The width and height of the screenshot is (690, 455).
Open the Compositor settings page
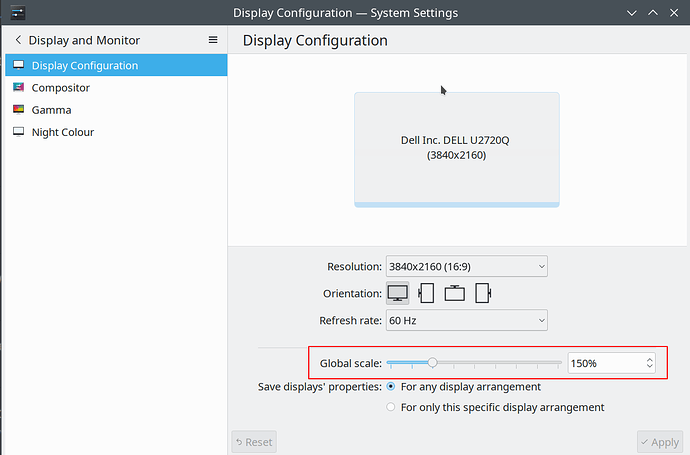[60, 88]
